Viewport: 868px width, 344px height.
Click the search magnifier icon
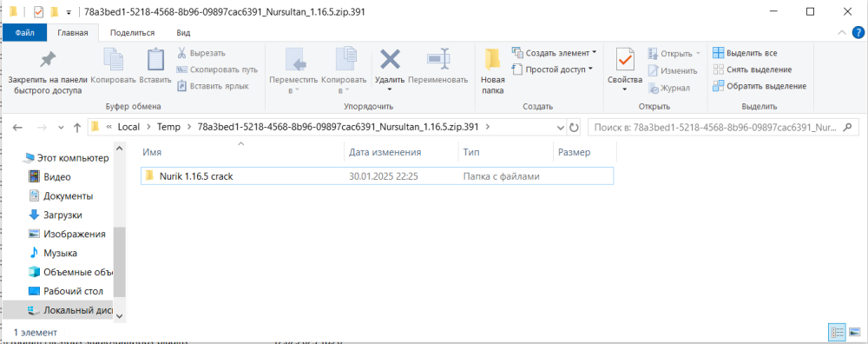coord(846,127)
